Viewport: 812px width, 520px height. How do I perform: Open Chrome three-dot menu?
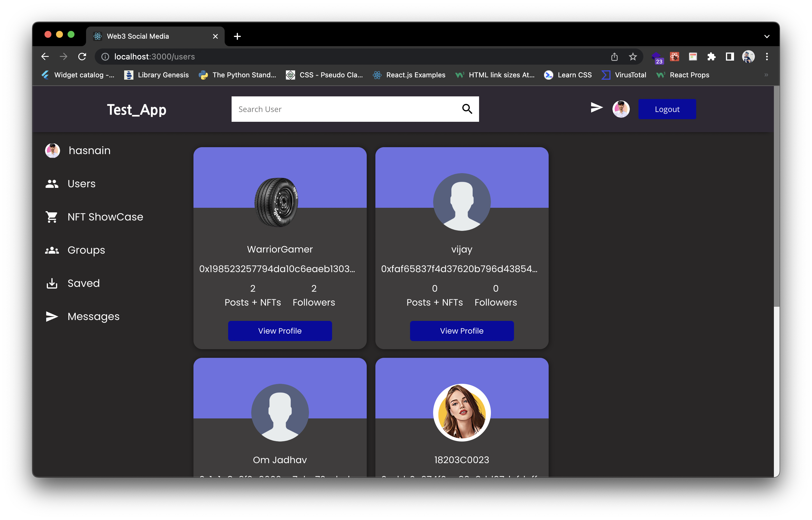767,57
